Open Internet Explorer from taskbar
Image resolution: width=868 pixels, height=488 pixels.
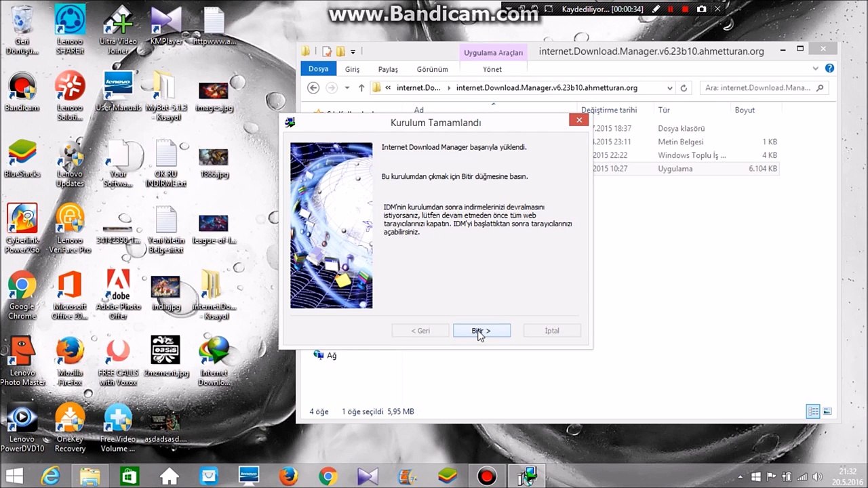51,476
